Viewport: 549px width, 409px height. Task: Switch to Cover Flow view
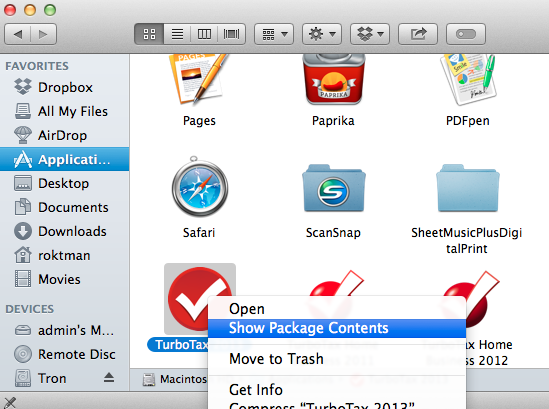pos(231,34)
